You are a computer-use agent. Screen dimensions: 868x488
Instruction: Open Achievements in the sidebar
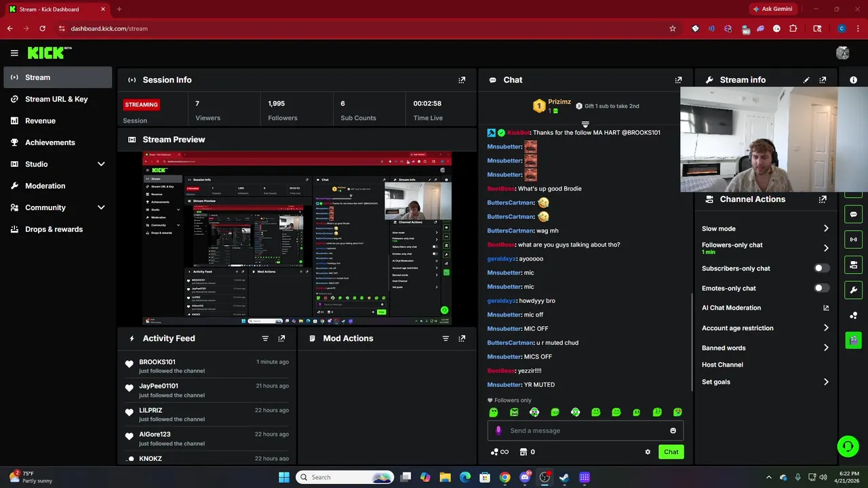click(58, 142)
